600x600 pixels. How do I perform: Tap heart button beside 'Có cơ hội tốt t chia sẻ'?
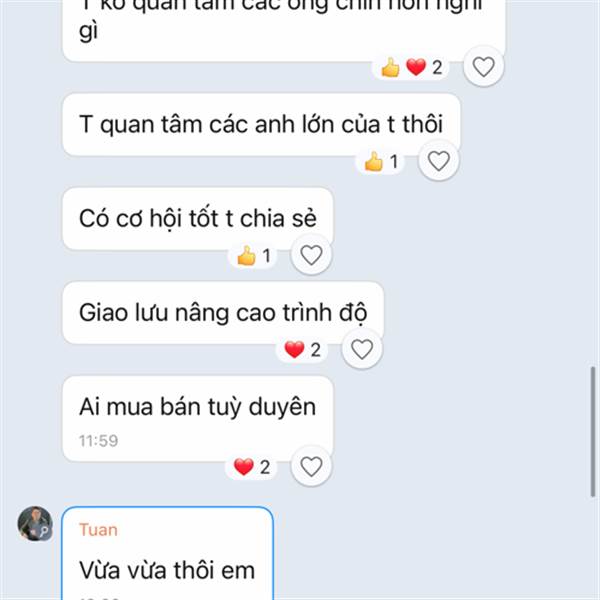click(x=311, y=255)
